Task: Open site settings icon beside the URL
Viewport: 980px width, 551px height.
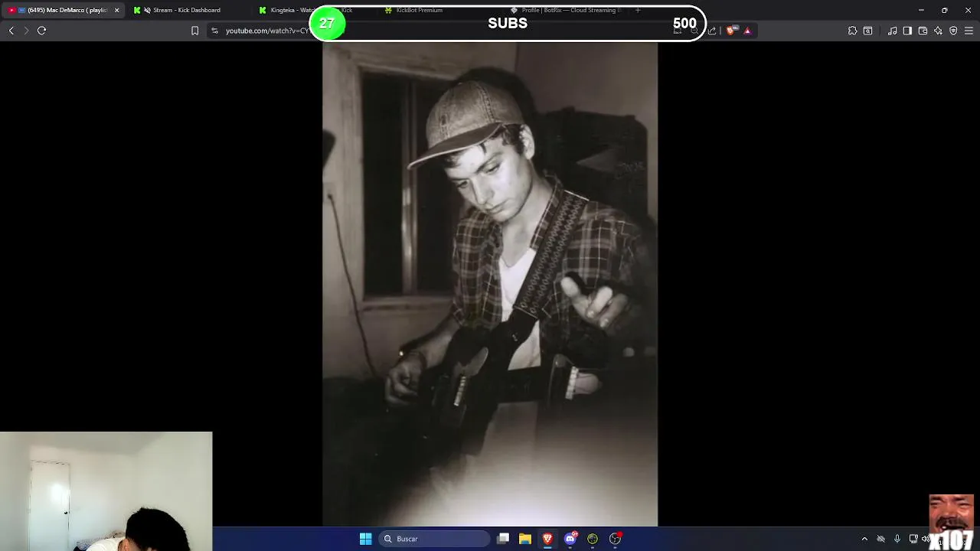Action: 214,31
